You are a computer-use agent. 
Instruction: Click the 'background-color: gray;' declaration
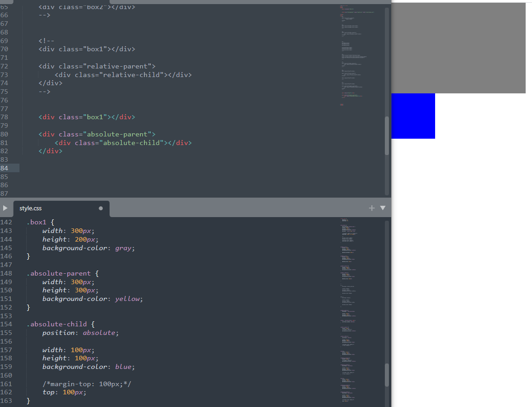tap(89, 248)
